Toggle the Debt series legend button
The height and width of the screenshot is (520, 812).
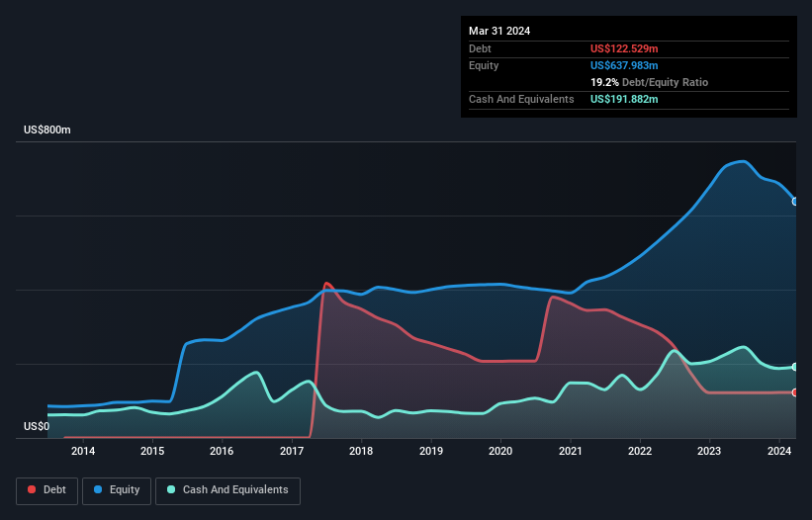click(x=47, y=490)
